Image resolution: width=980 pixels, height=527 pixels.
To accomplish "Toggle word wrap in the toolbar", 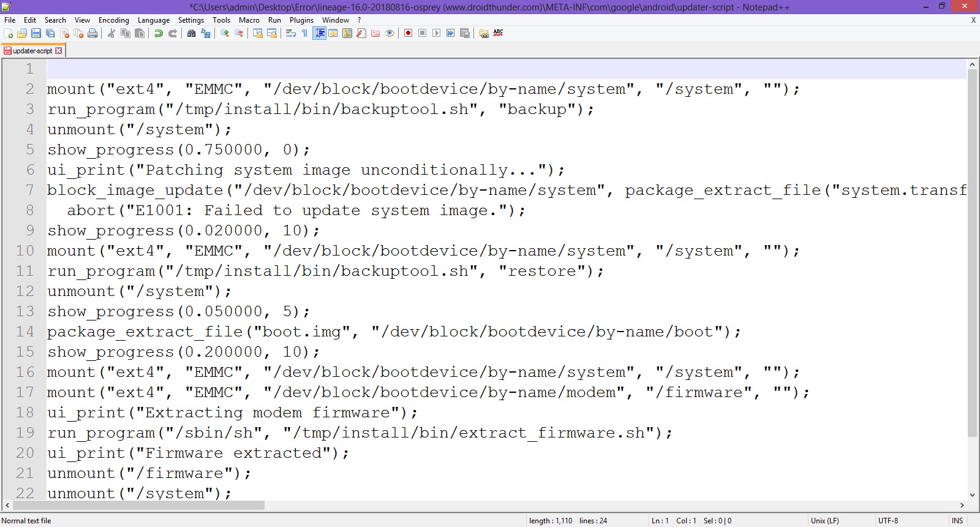I will (291, 33).
